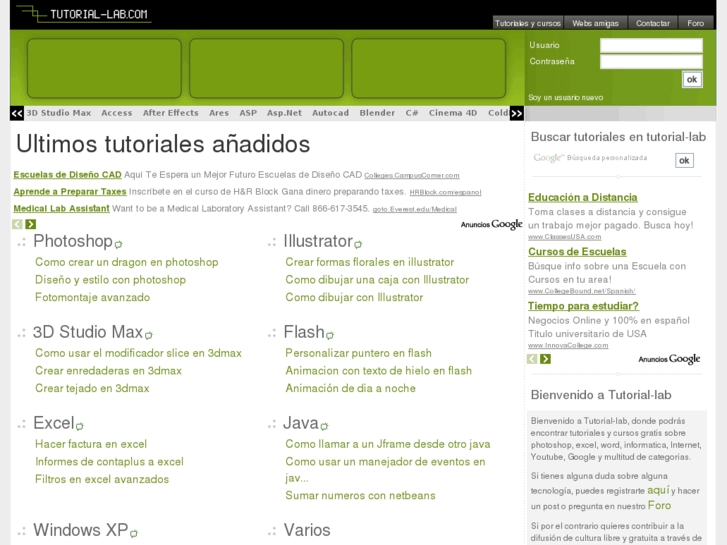This screenshot has width=727, height=545.
Task: Open the Varios category heading
Action: [x=307, y=530]
